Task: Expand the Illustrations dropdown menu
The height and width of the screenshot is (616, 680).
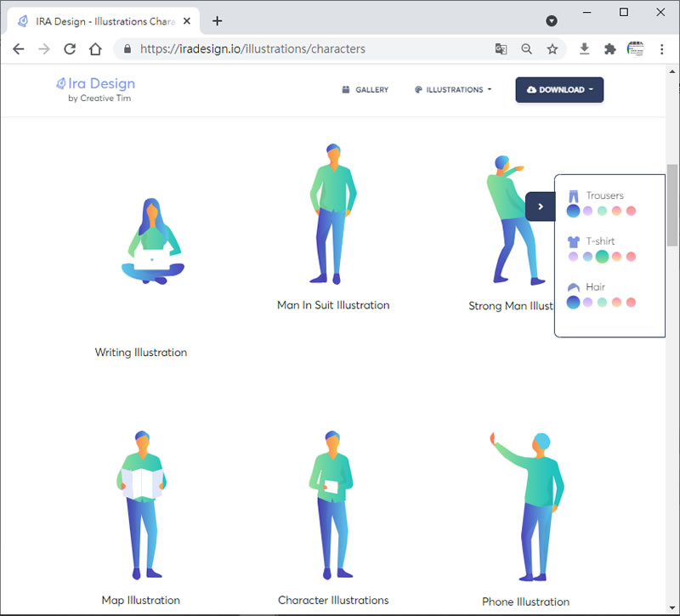Action: (453, 90)
